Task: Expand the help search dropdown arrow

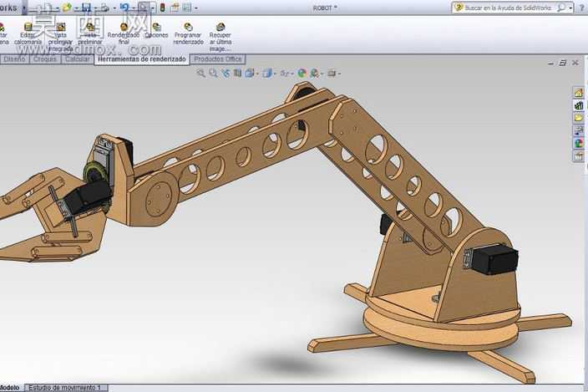Action: [570, 8]
